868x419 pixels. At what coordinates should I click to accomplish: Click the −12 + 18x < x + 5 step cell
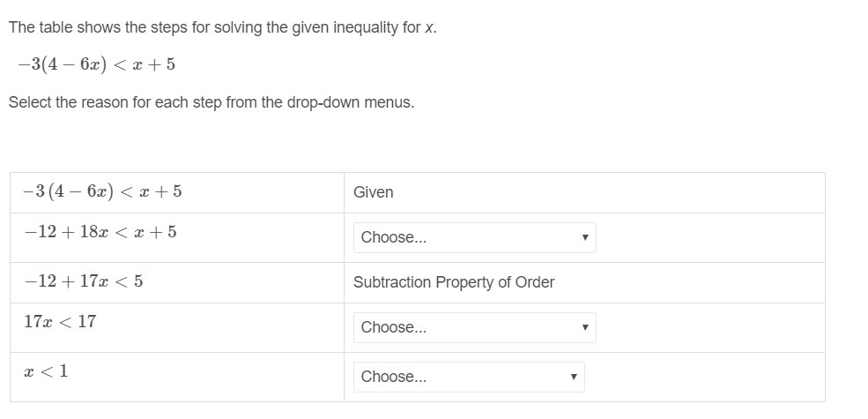177,238
